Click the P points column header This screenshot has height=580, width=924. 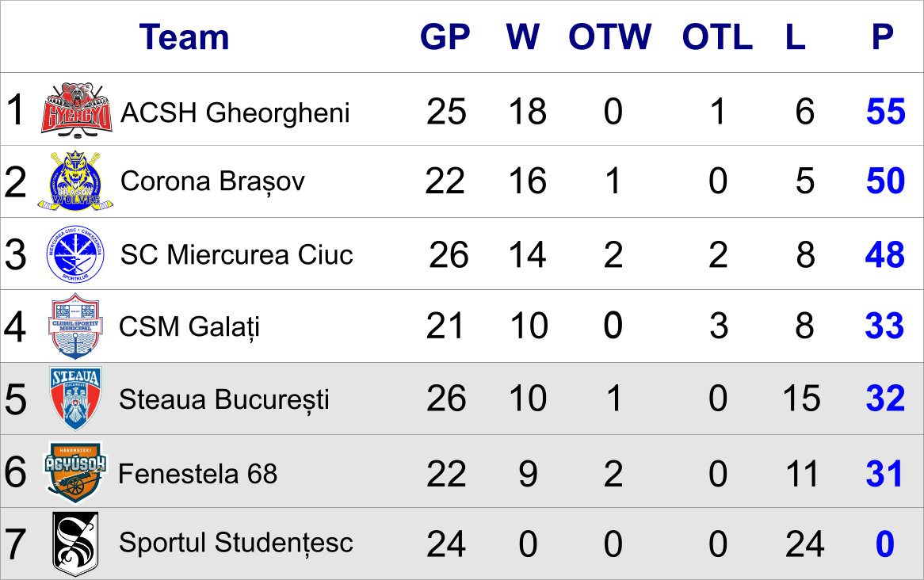pos(882,37)
